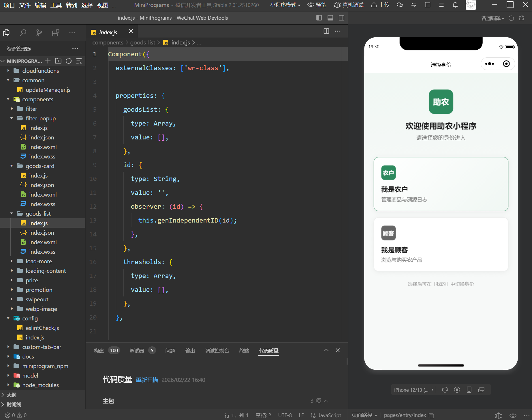Open index.wxml in goods-list folder

[43, 242]
